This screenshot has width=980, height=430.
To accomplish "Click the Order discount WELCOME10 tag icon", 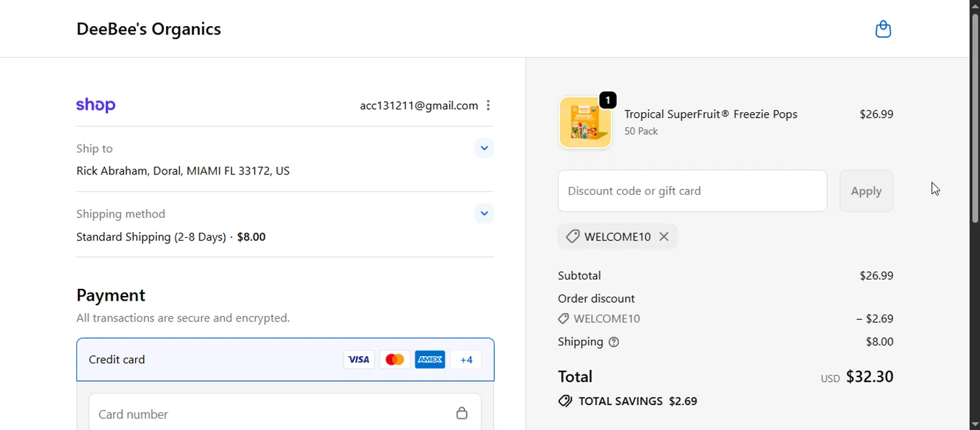I will pyautogui.click(x=563, y=319).
